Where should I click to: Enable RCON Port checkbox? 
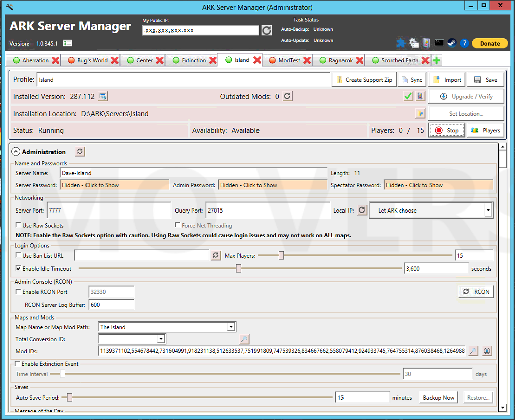point(19,291)
